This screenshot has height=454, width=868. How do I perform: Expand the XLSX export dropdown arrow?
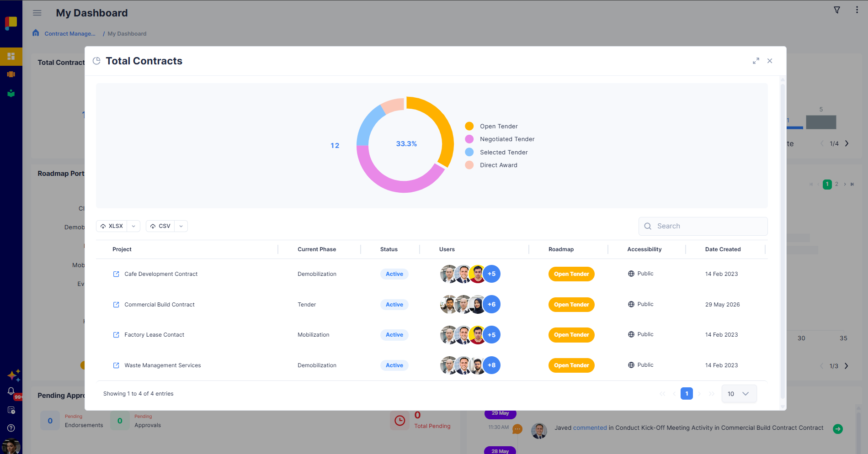pos(133,226)
